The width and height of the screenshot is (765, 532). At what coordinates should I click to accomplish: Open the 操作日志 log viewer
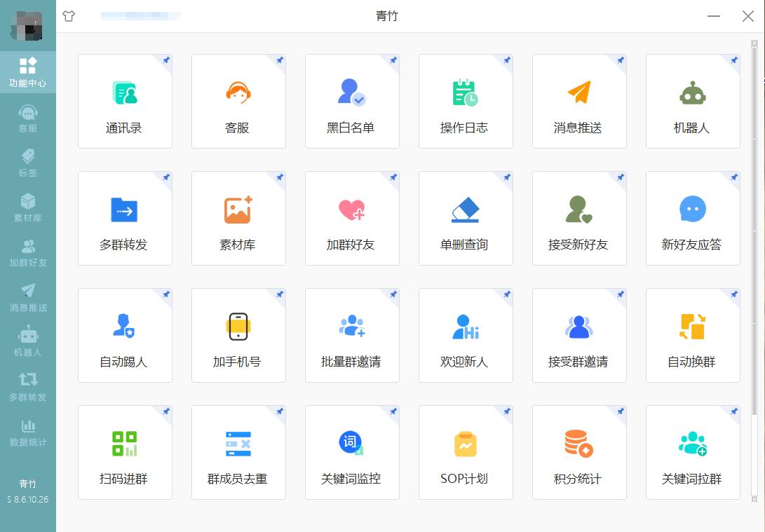click(466, 101)
